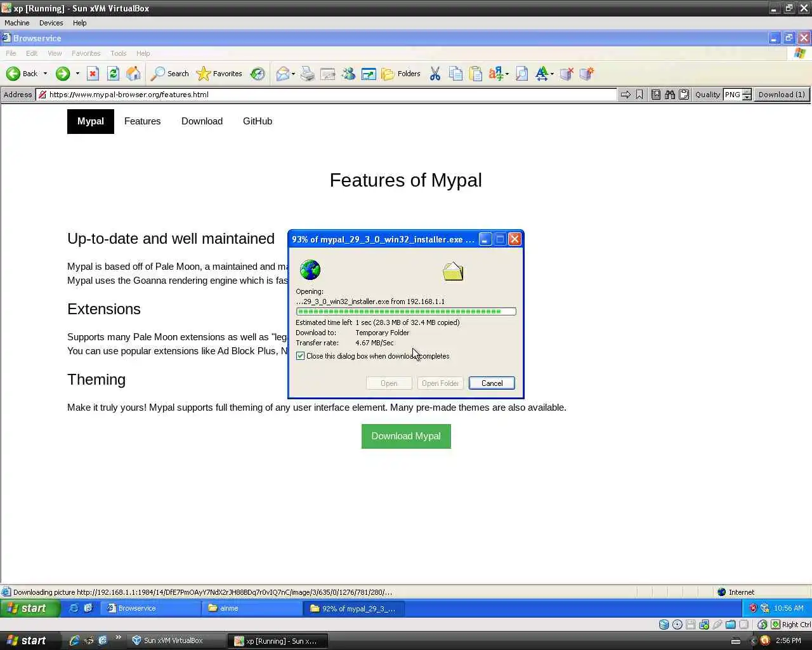812x650 pixels.
Task: Open the File menu in Browservice
Action: [11, 53]
